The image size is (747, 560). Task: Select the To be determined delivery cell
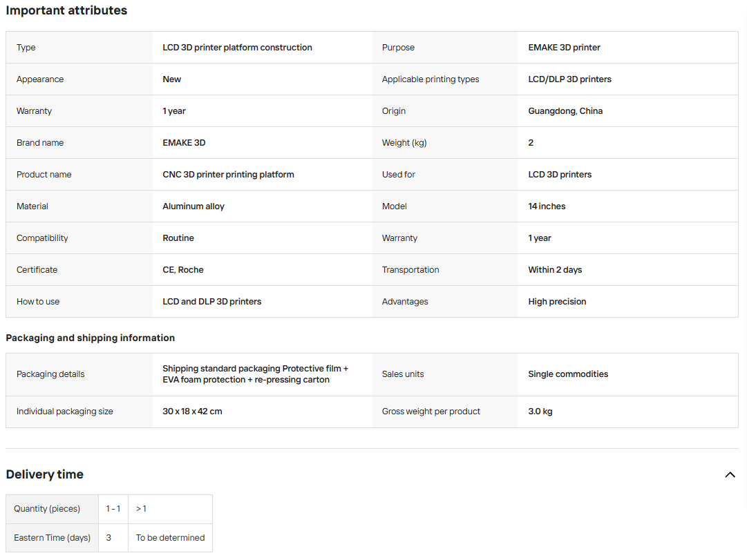point(170,538)
